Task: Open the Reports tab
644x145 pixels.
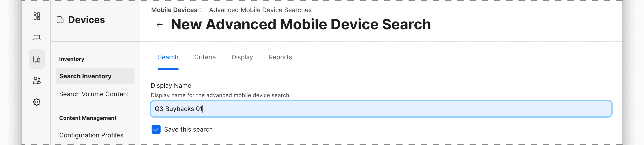Action: coord(280,57)
